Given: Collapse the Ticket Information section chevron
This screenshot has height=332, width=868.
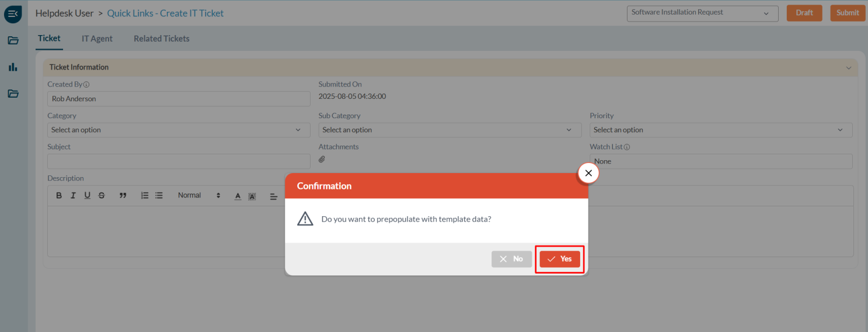Looking at the screenshot, I should click(x=849, y=68).
